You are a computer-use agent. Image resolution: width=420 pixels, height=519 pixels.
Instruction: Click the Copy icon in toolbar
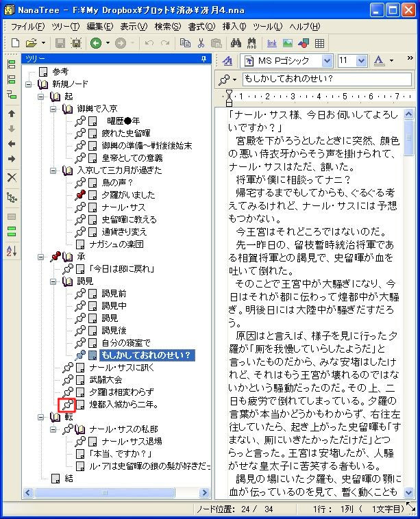point(185,43)
